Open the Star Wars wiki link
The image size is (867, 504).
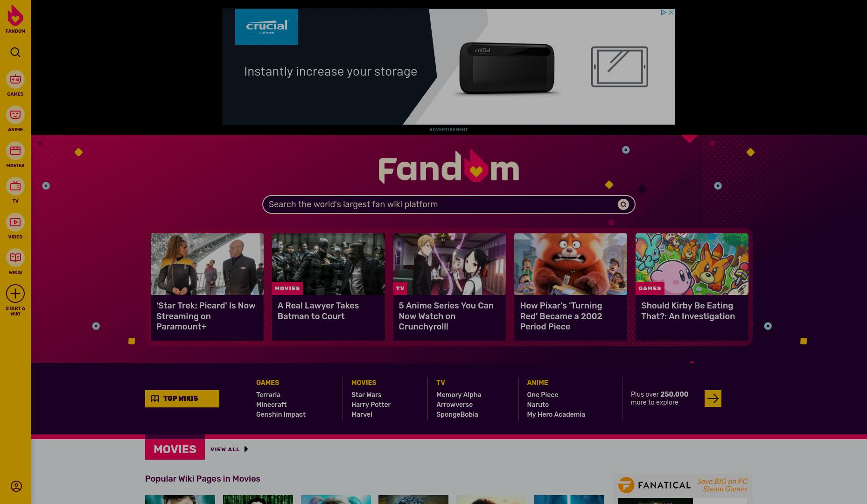(366, 395)
